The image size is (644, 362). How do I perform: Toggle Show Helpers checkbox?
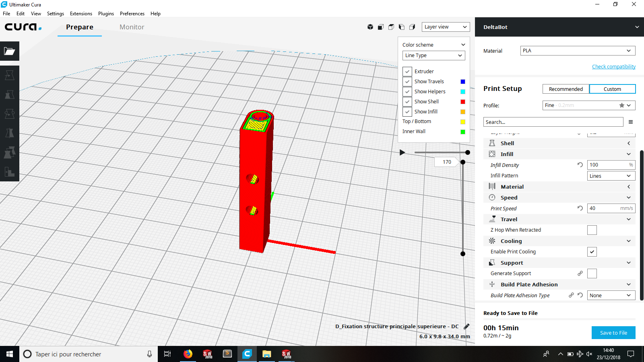tap(407, 92)
